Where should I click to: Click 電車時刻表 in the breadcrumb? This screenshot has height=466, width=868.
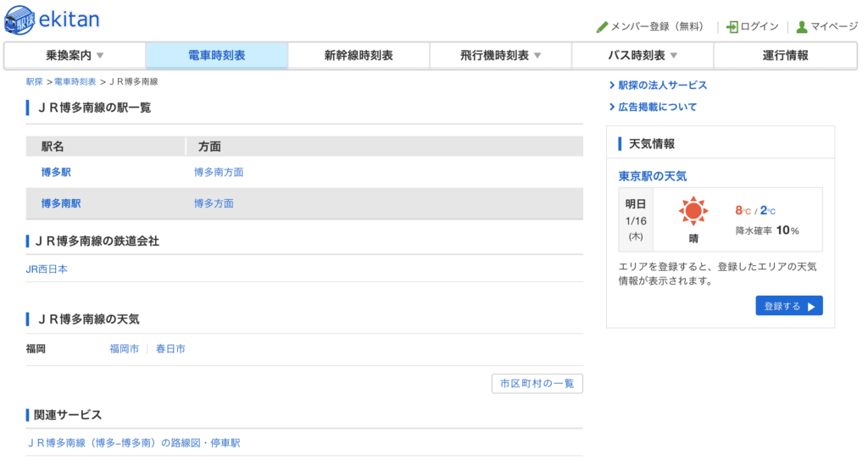[75, 82]
